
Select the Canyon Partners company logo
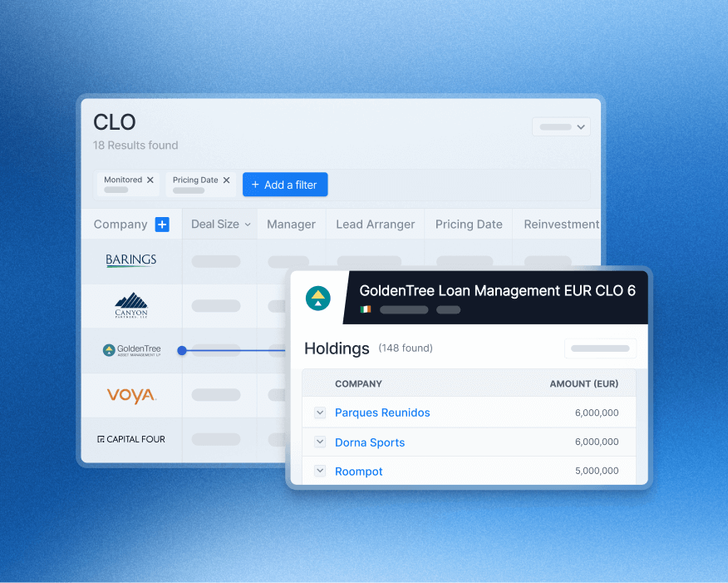click(130, 304)
